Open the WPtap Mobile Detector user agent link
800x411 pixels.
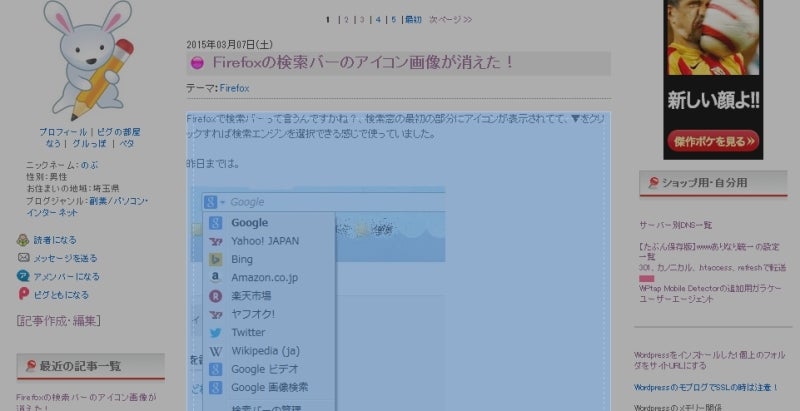[x=710, y=294]
